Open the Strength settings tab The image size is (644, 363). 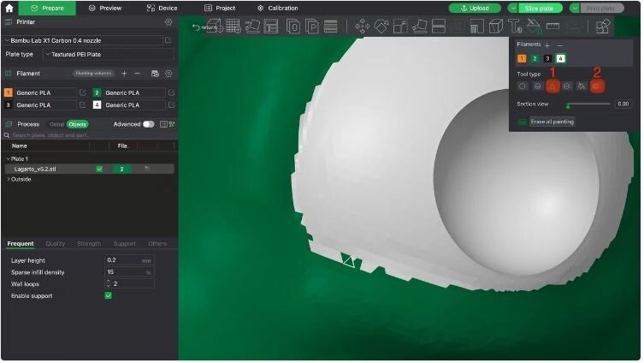pyautogui.click(x=89, y=244)
